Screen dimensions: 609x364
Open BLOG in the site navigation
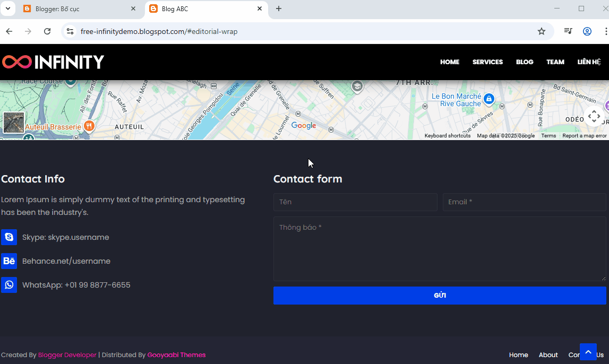pos(525,62)
